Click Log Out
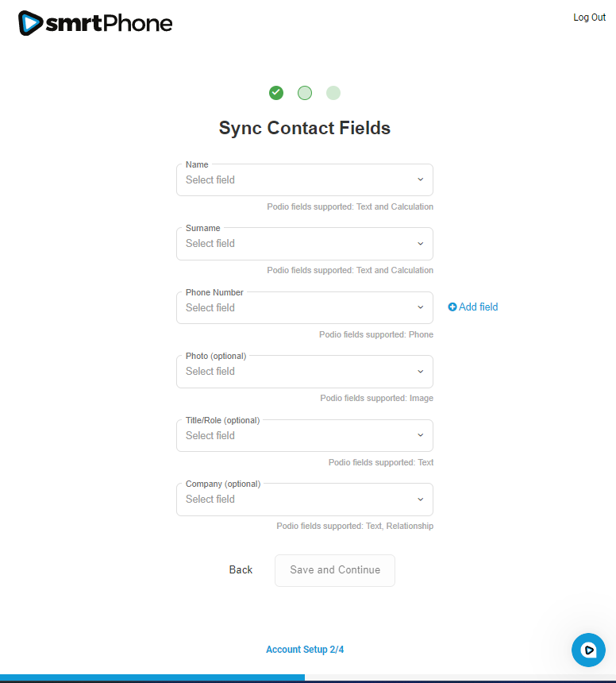This screenshot has height=683, width=616. click(x=589, y=17)
